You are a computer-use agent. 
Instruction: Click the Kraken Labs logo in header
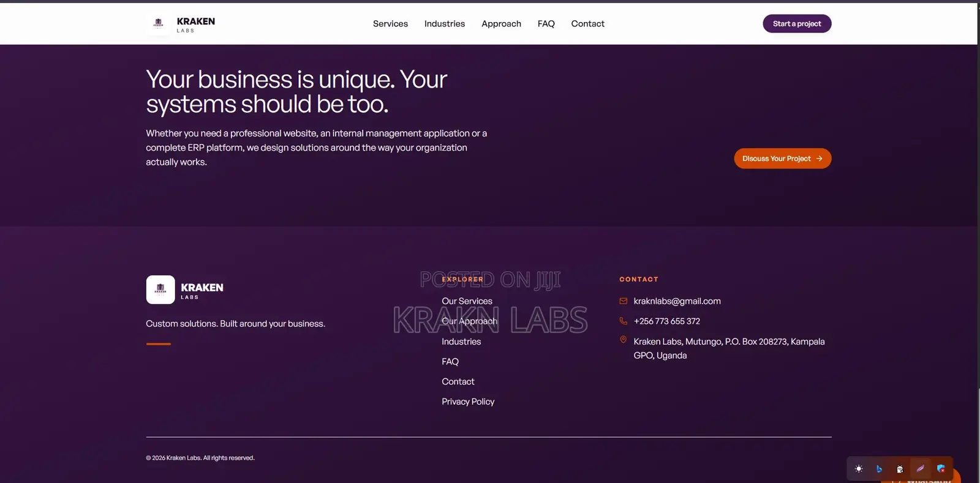click(x=159, y=24)
